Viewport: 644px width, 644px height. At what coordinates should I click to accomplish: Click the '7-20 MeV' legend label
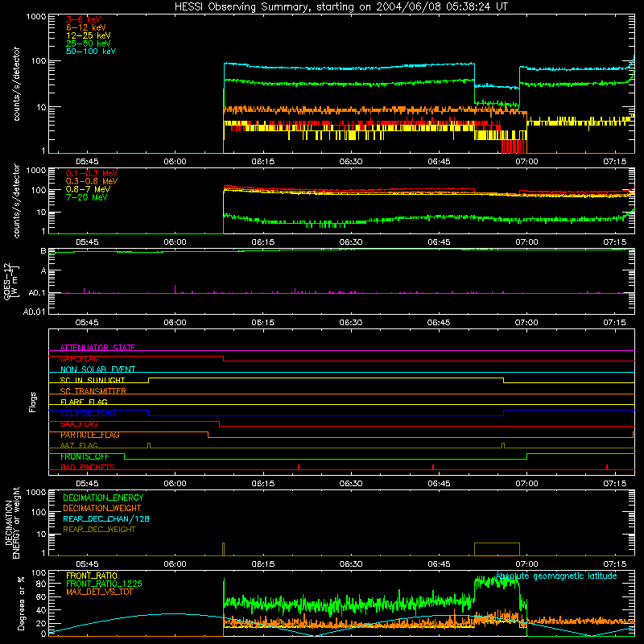(87, 197)
